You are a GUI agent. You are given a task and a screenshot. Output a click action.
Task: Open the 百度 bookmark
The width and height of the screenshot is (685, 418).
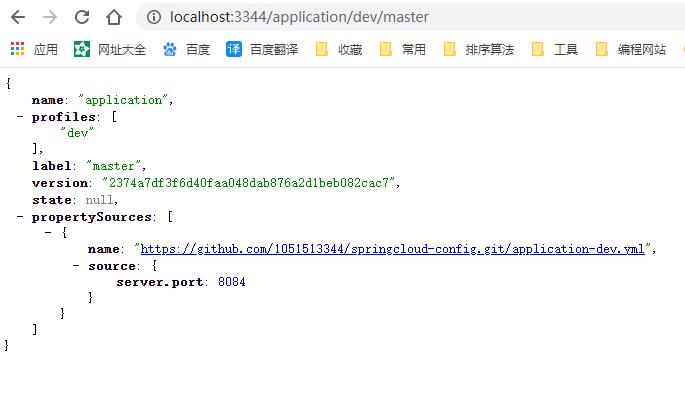tap(186, 49)
